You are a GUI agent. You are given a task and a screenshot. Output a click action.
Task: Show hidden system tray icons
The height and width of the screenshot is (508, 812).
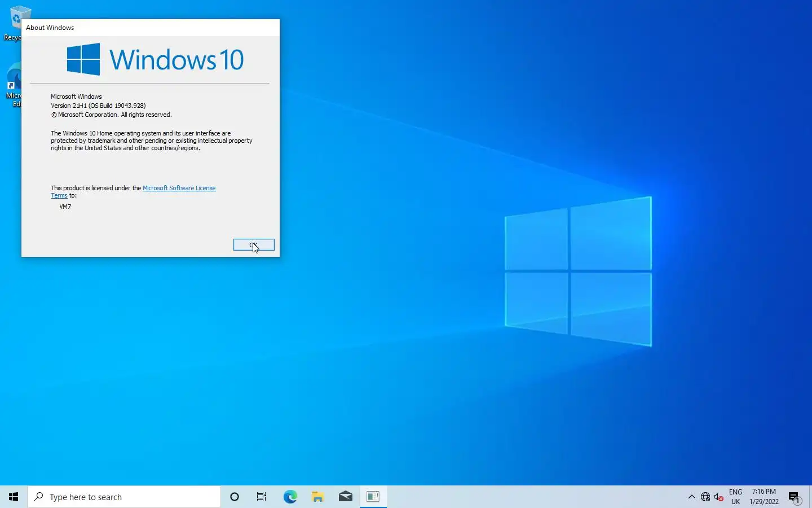692,497
